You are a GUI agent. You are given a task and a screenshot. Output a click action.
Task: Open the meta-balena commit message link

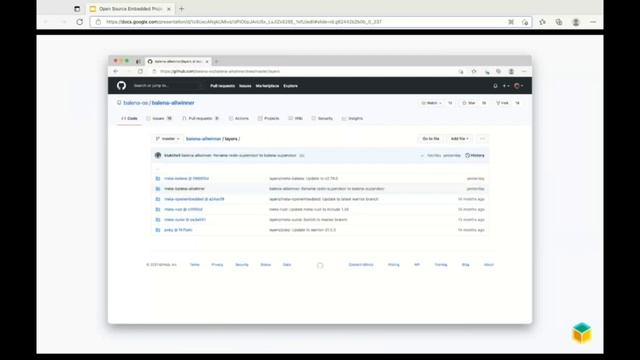(x=303, y=178)
